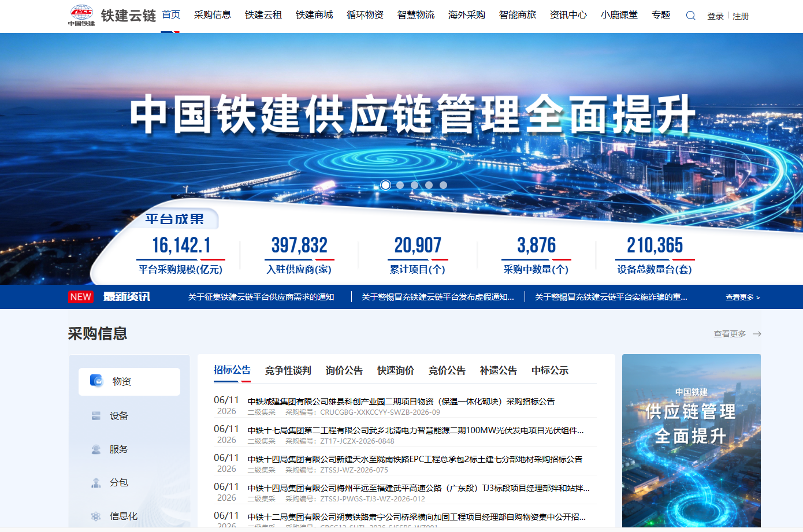
Task: Click the 服务 category icon
Action: [x=96, y=449]
